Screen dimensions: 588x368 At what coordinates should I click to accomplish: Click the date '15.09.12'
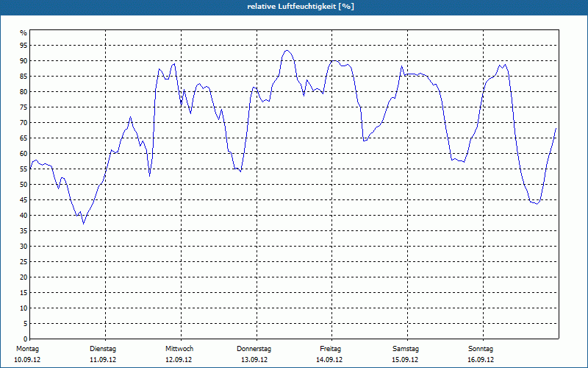click(405, 360)
